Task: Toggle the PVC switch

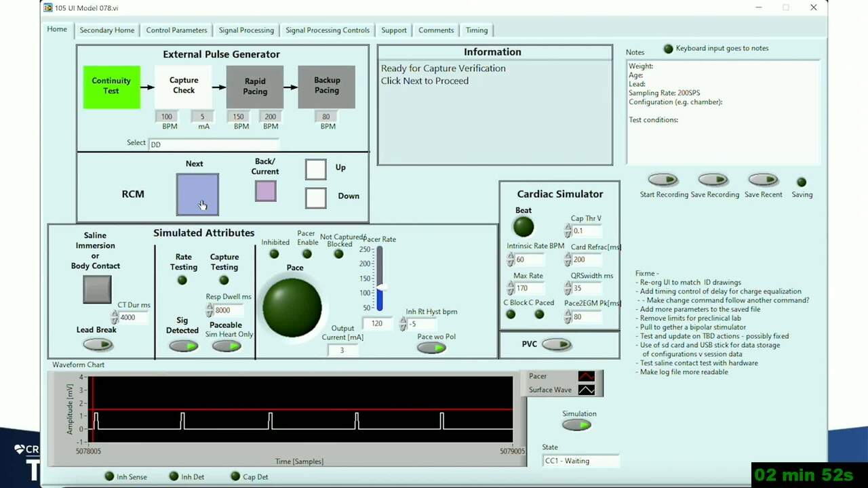Action: click(557, 344)
